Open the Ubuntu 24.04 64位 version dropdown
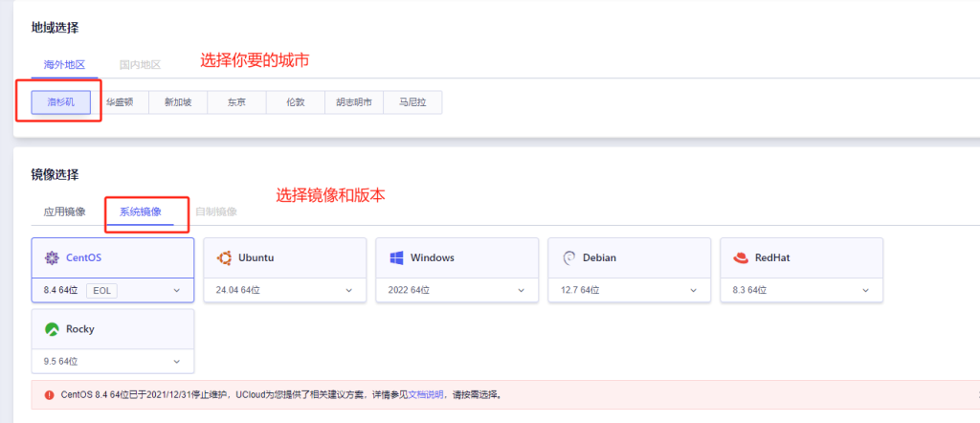The height and width of the screenshot is (423, 980). click(x=285, y=291)
